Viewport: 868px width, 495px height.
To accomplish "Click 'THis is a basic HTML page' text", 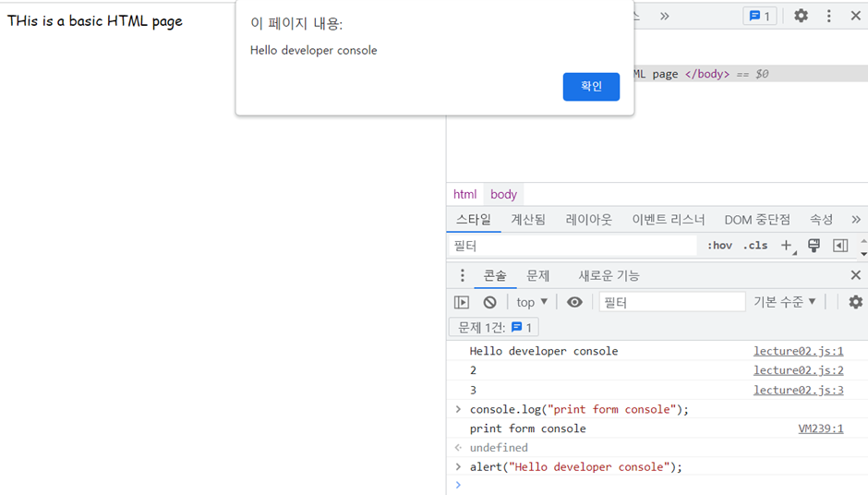I will point(95,21).
